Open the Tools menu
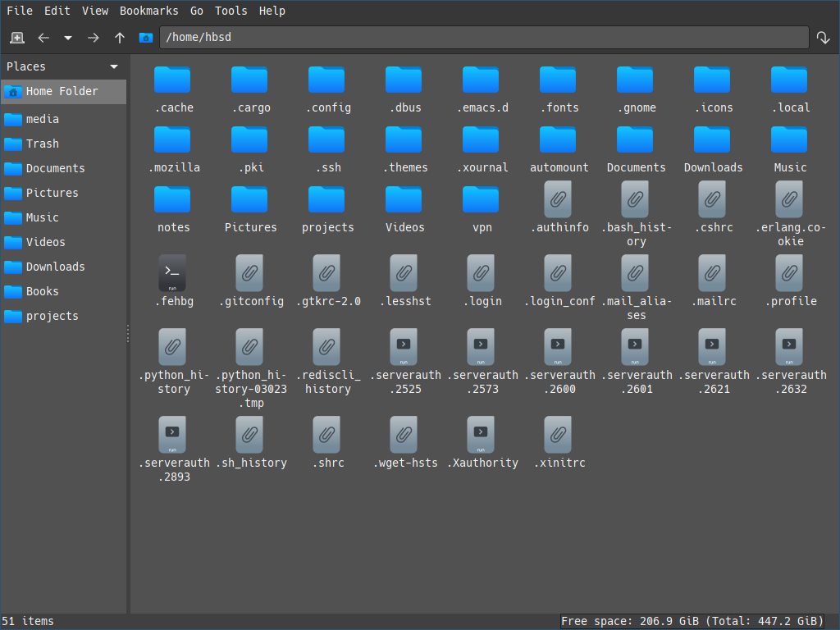This screenshot has width=840, height=630. click(x=231, y=11)
